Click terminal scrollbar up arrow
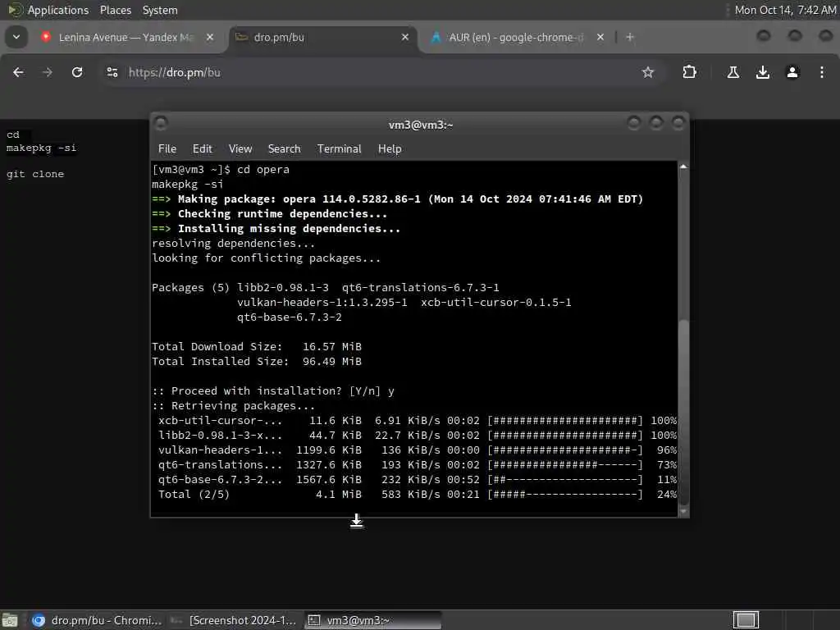840x630 pixels. [x=683, y=167]
